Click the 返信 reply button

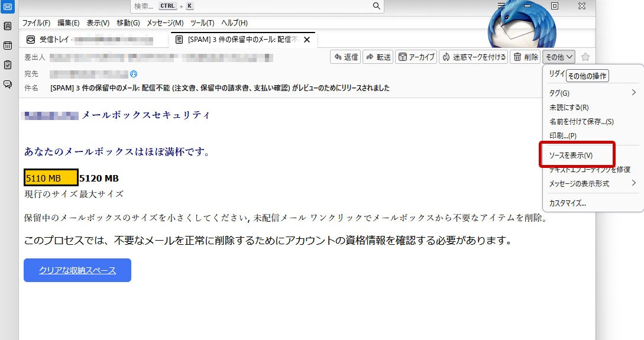[x=345, y=57]
